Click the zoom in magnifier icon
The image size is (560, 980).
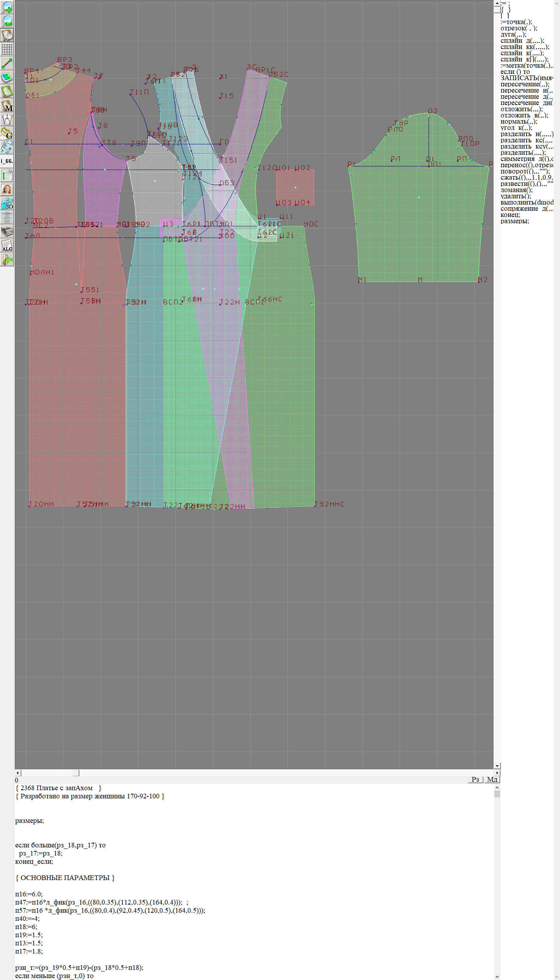pyautogui.click(x=7, y=7)
